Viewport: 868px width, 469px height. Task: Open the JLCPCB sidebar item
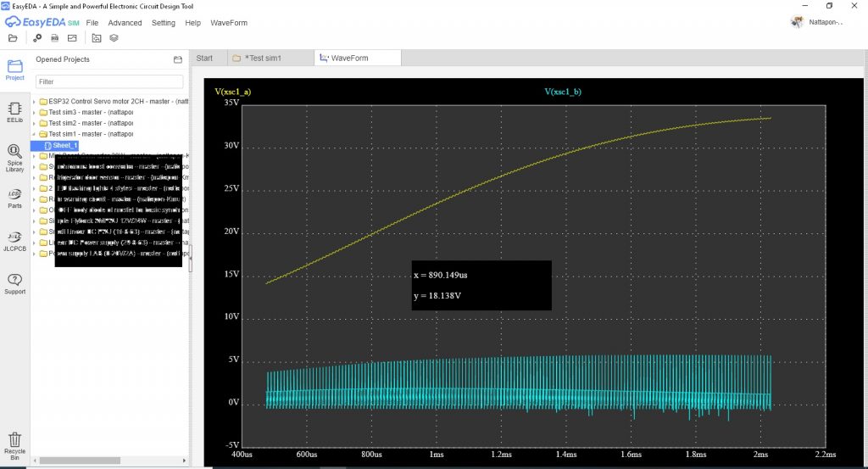pyautogui.click(x=15, y=242)
